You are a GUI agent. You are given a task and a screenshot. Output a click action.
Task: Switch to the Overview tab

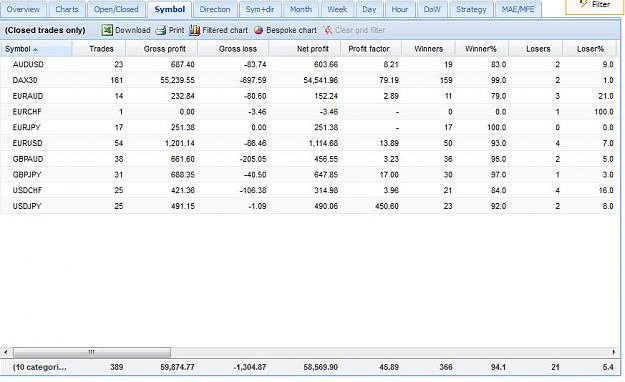[x=23, y=9]
